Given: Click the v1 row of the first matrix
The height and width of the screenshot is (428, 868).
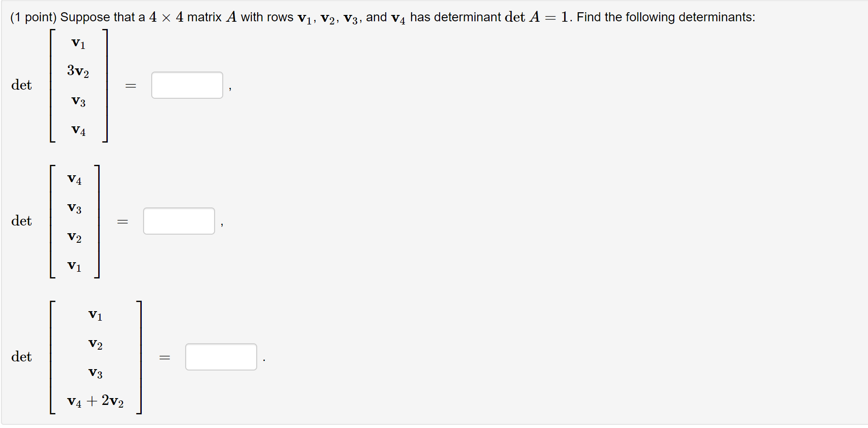Looking at the screenshot, I should point(78,43).
